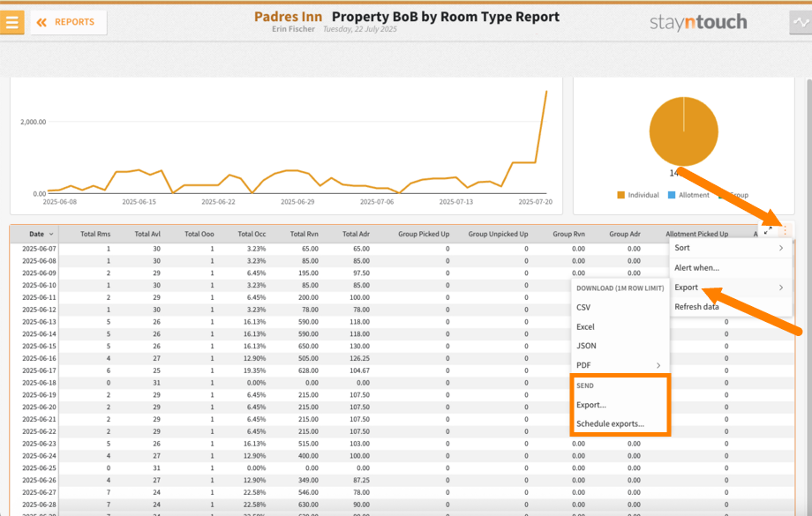Image resolution: width=812 pixels, height=516 pixels.
Task: Click the Total Rvn column header
Action: click(304, 234)
